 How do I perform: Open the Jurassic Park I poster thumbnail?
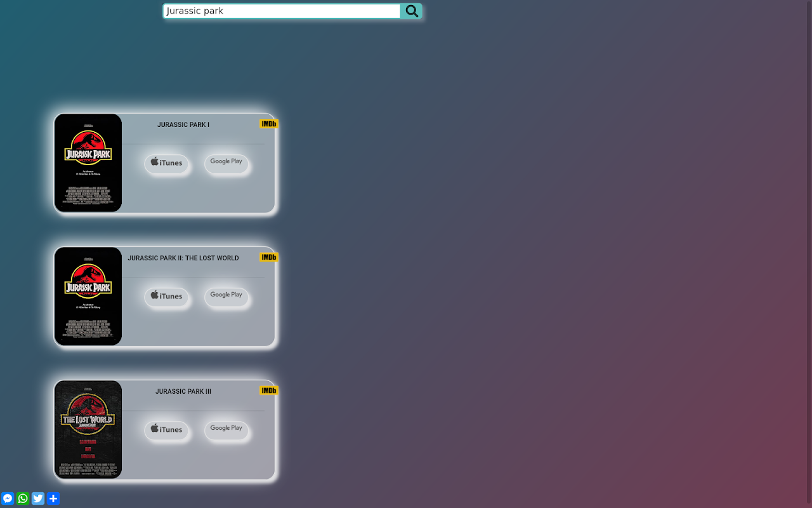point(88,163)
